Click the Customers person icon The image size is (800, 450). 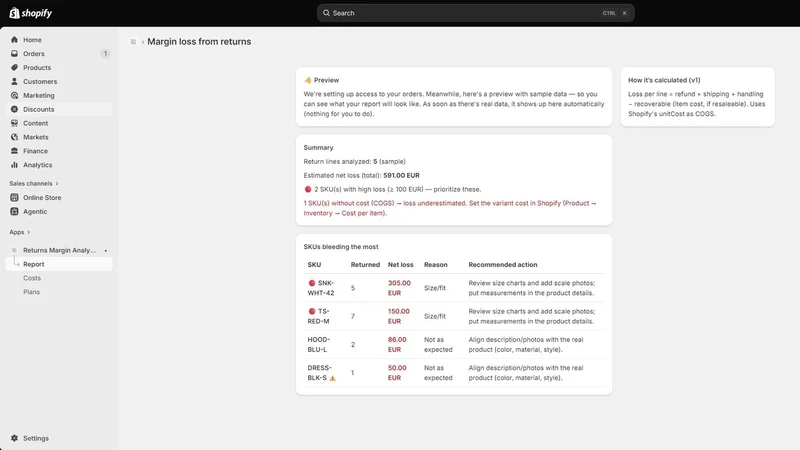pos(14,81)
